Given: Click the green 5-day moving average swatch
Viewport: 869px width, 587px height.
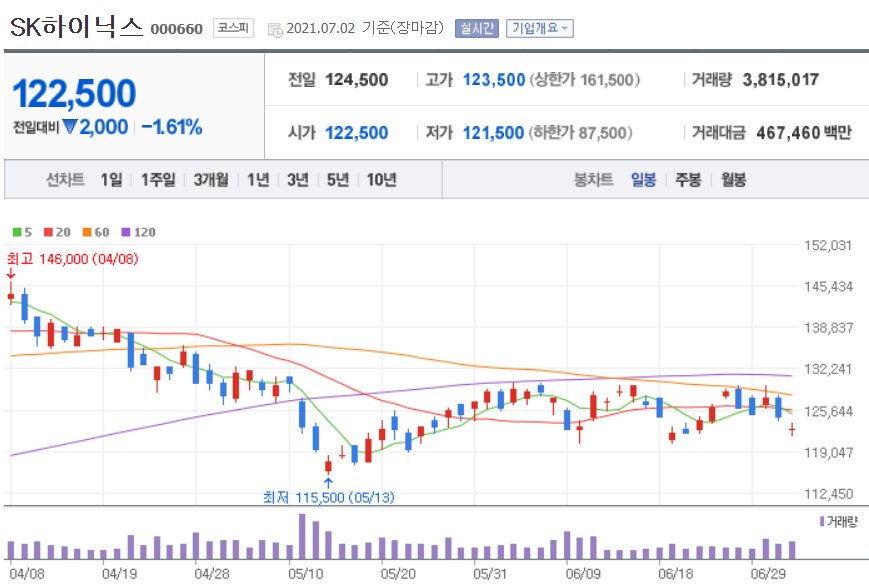Looking at the screenshot, I should 17,232.
